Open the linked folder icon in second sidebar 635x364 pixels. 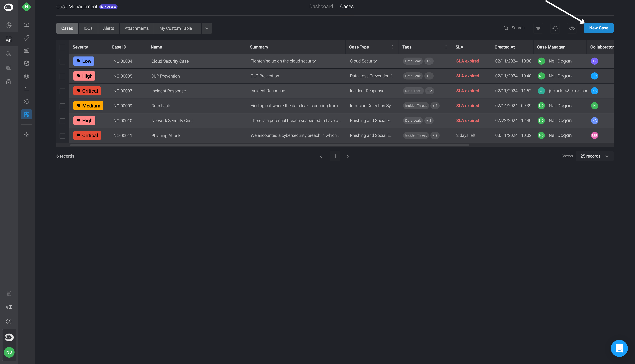27,51
